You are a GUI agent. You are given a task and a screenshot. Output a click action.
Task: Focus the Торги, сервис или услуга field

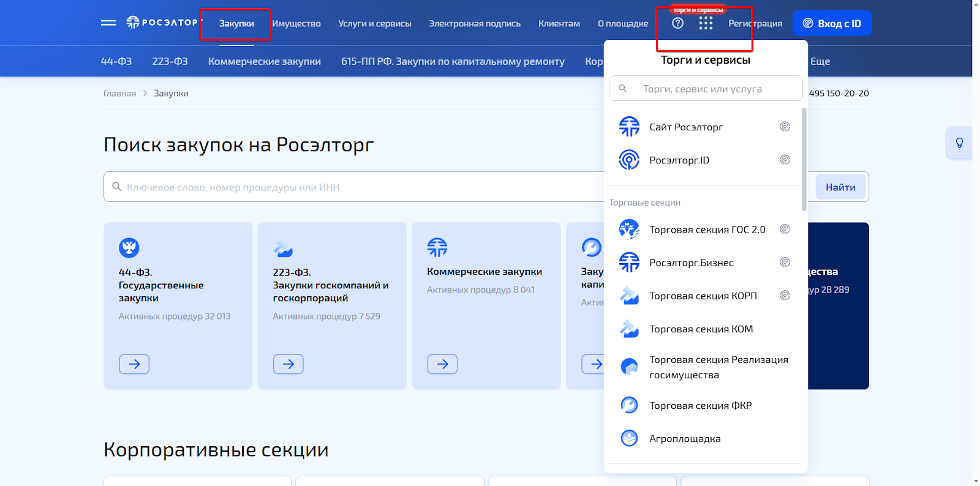pyautogui.click(x=706, y=89)
